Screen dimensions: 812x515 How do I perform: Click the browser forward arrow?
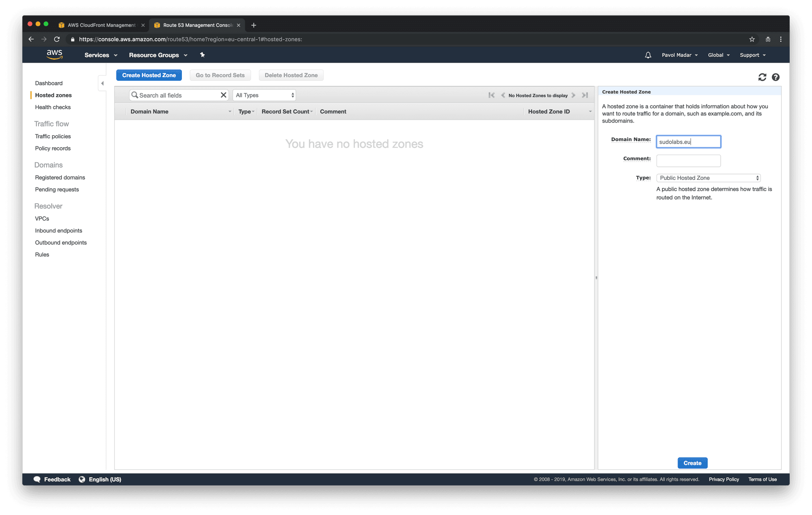tap(44, 39)
